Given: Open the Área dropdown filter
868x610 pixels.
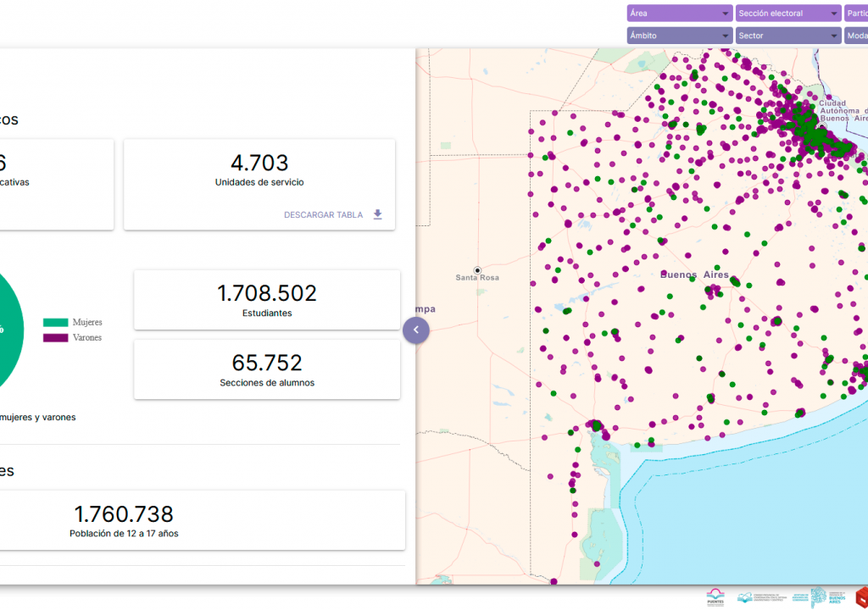Looking at the screenshot, I should tap(679, 14).
